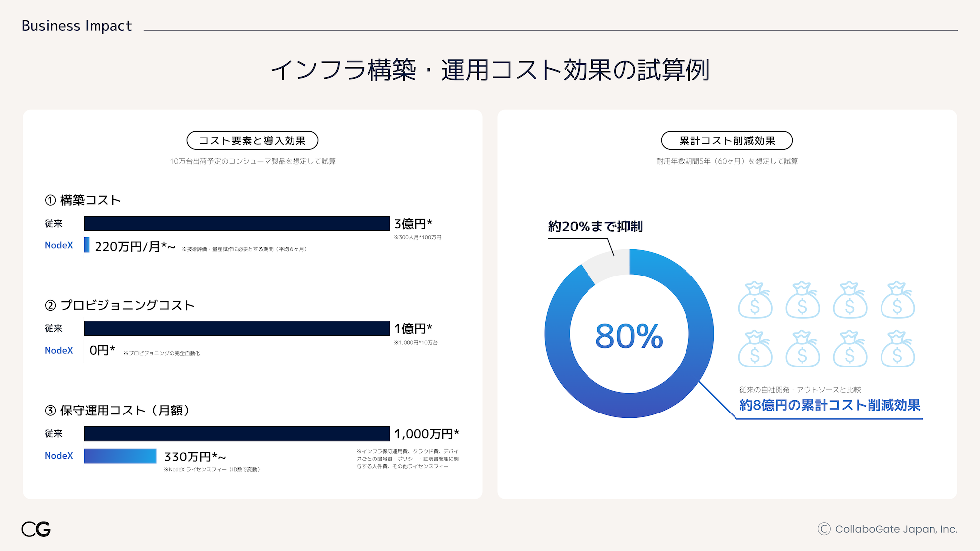Click the コスト要素と導入効果 pill label
Viewport: 980px width, 551px height.
tap(252, 140)
